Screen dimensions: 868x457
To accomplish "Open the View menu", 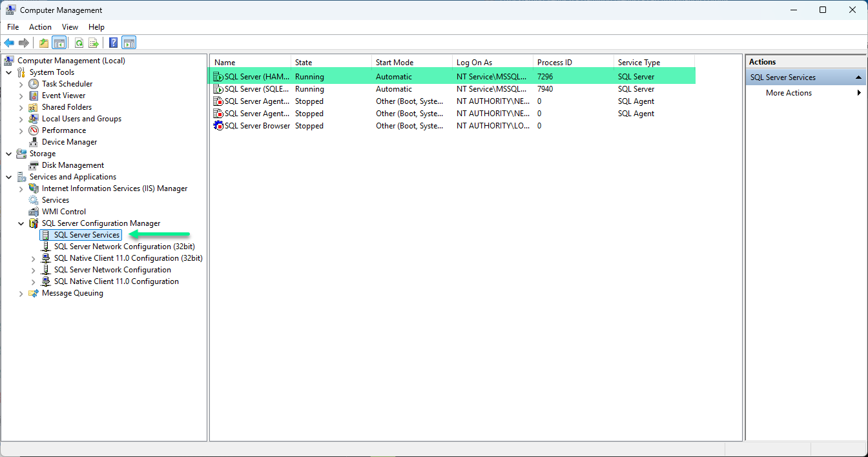I will pos(70,27).
